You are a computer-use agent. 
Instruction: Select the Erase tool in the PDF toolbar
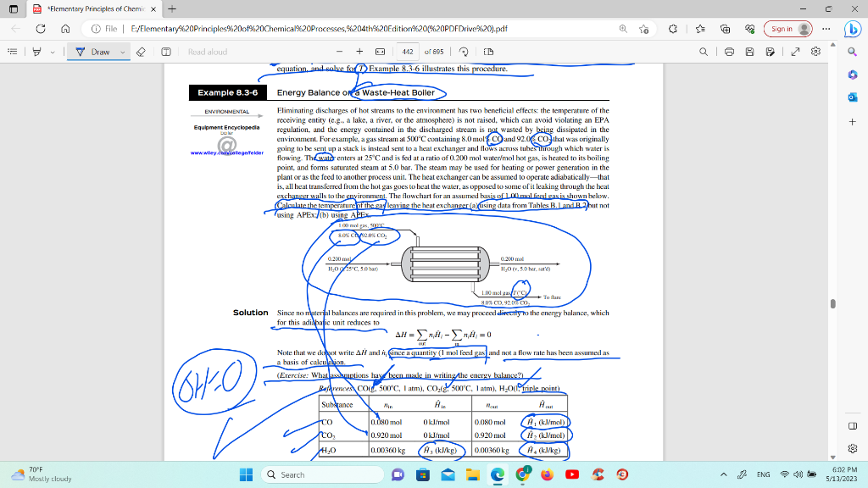point(141,53)
